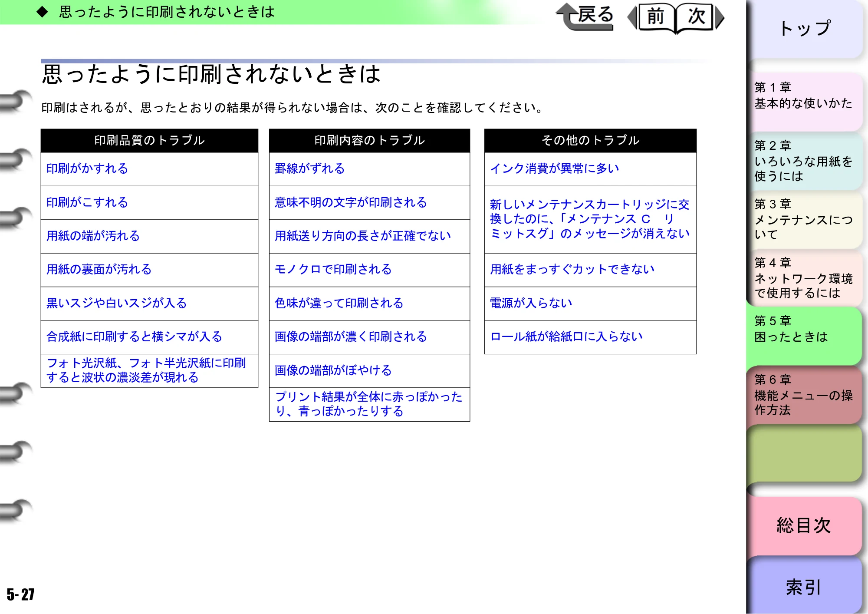Open link 用紙送り方向の長さが正確でない
Viewport: 868px width, 614px height.
click(363, 236)
